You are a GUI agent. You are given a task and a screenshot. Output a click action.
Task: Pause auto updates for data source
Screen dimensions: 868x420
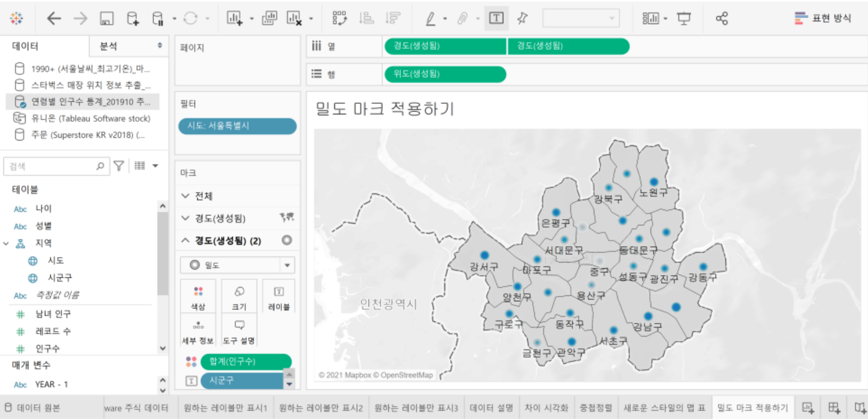click(x=157, y=19)
